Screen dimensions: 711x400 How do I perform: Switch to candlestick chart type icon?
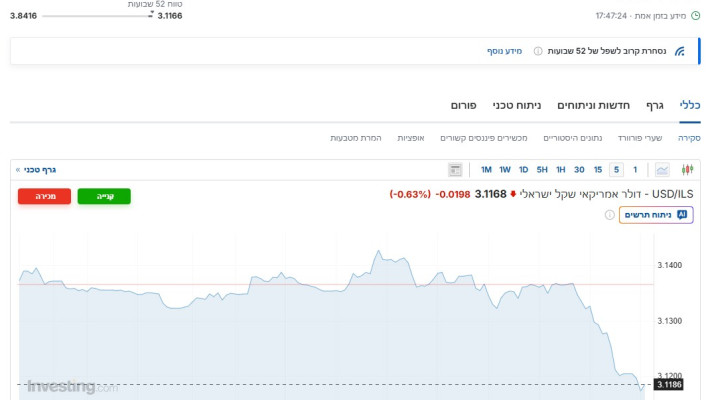click(688, 170)
